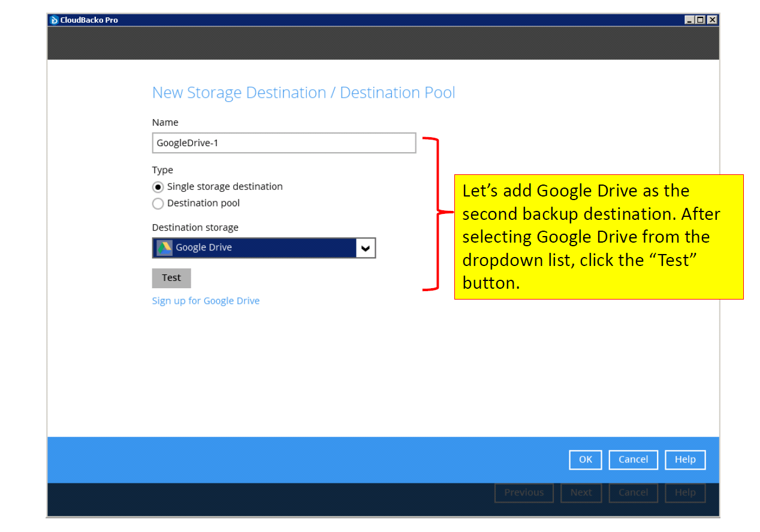760x532 pixels.
Task: Click the Google Drive icon in destination storage
Action: coord(164,247)
